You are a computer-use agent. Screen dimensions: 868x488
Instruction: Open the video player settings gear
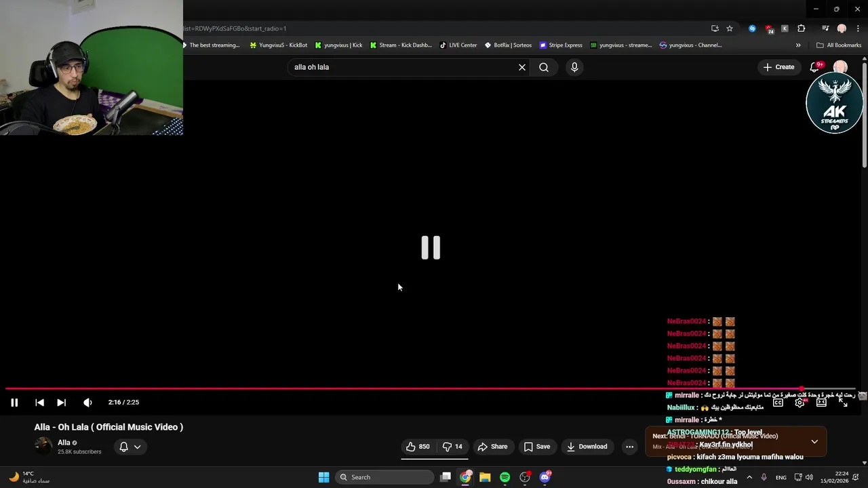(x=800, y=403)
